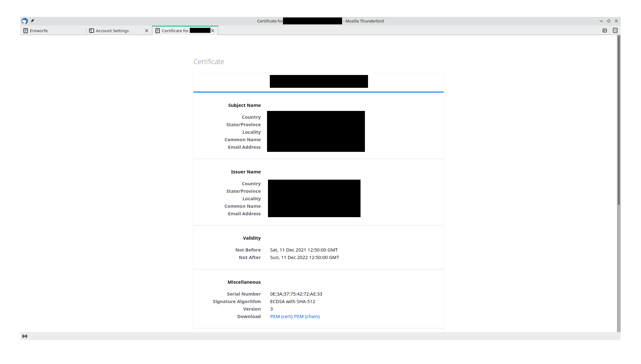641x364 pixels.
Task: Open the Calendar tab icon
Action: [605, 30]
